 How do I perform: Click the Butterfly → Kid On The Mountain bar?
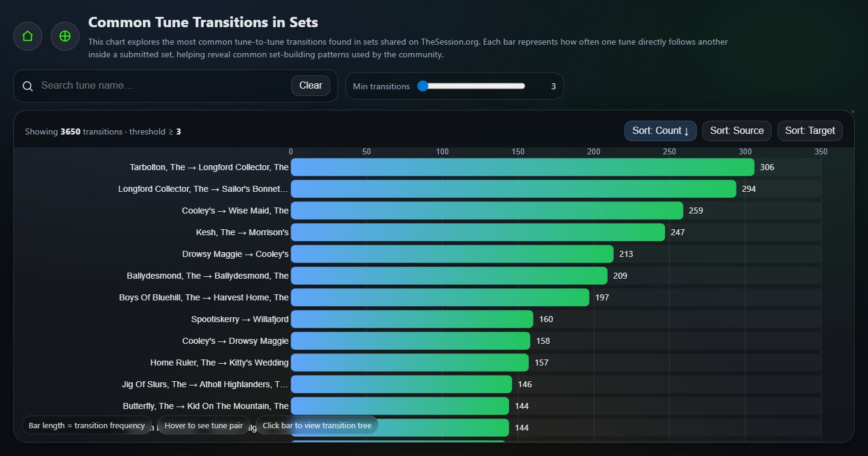click(398, 406)
